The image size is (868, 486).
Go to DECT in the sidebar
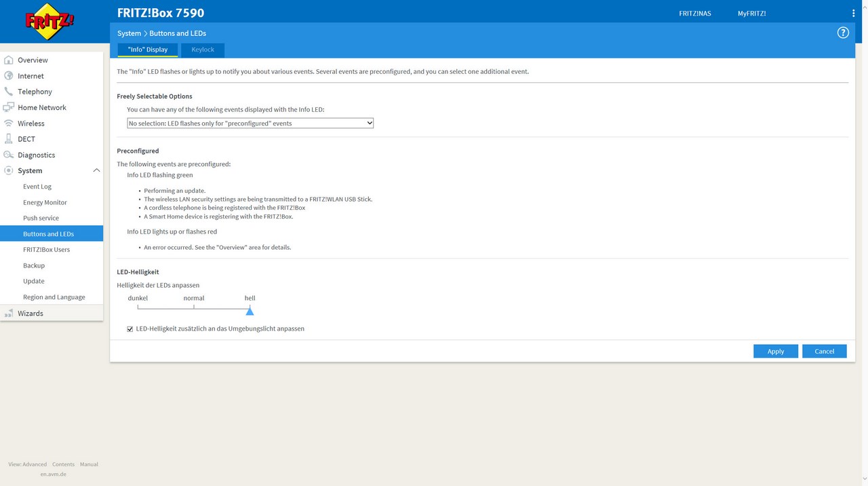[x=26, y=139]
